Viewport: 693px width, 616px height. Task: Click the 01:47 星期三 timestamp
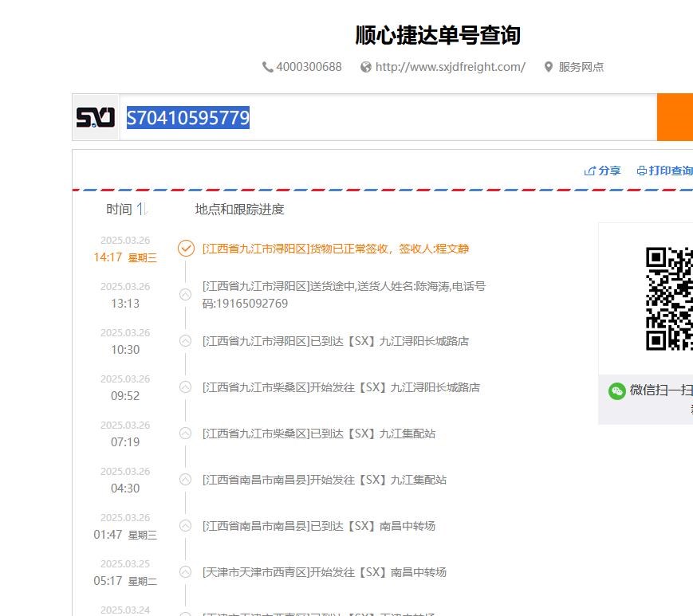point(125,535)
